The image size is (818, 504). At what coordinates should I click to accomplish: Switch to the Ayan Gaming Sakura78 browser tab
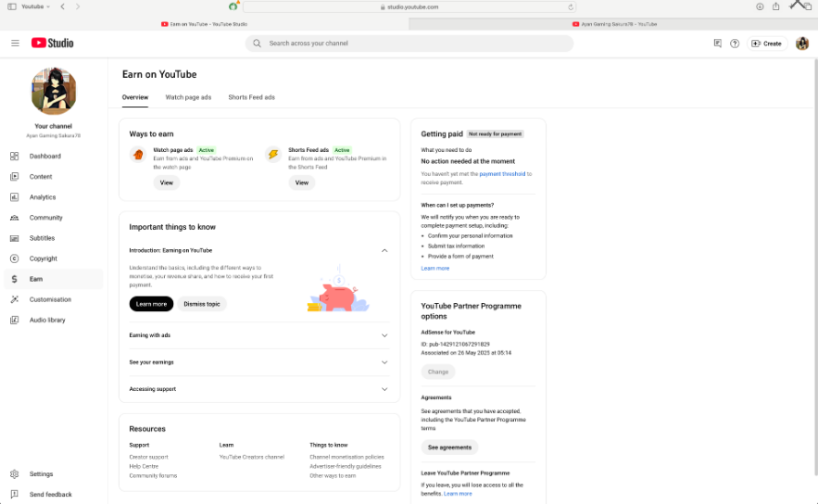[613, 24]
